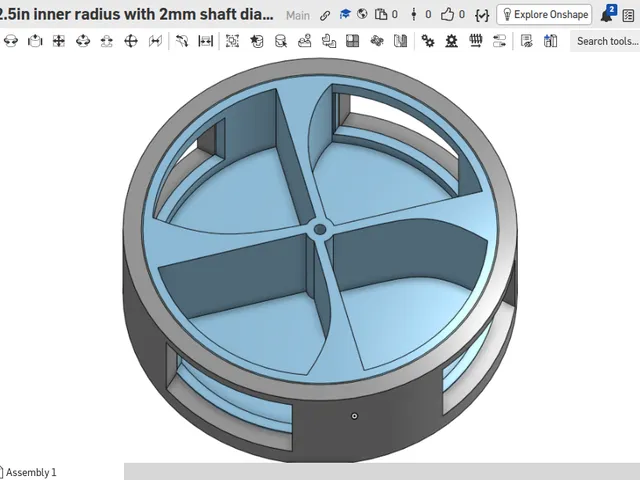Activate the Group instances tool

[232, 41]
